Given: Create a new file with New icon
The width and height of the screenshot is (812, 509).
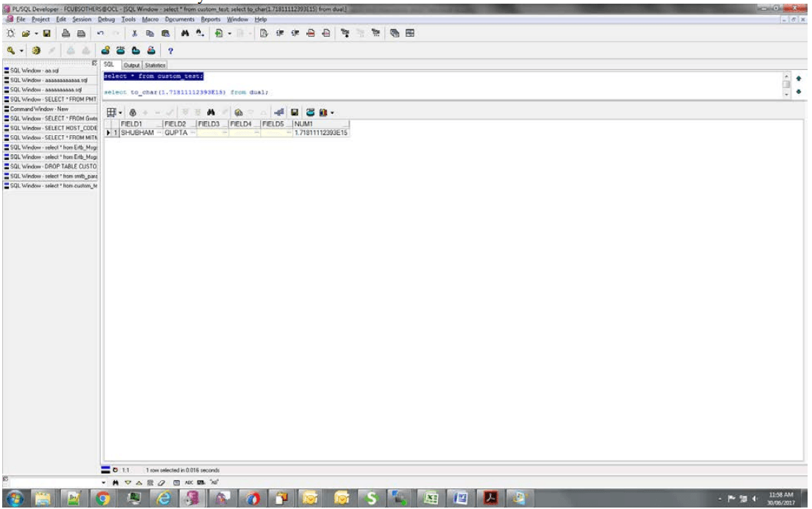Looking at the screenshot, I should coord(11,34).
